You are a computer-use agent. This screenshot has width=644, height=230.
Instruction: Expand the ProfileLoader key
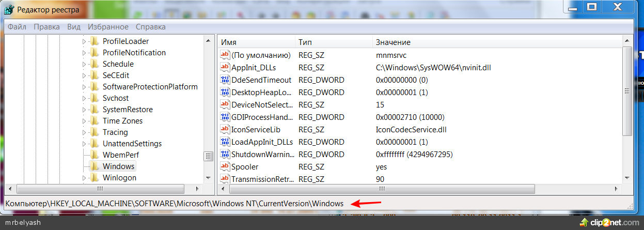pos(84,41)
